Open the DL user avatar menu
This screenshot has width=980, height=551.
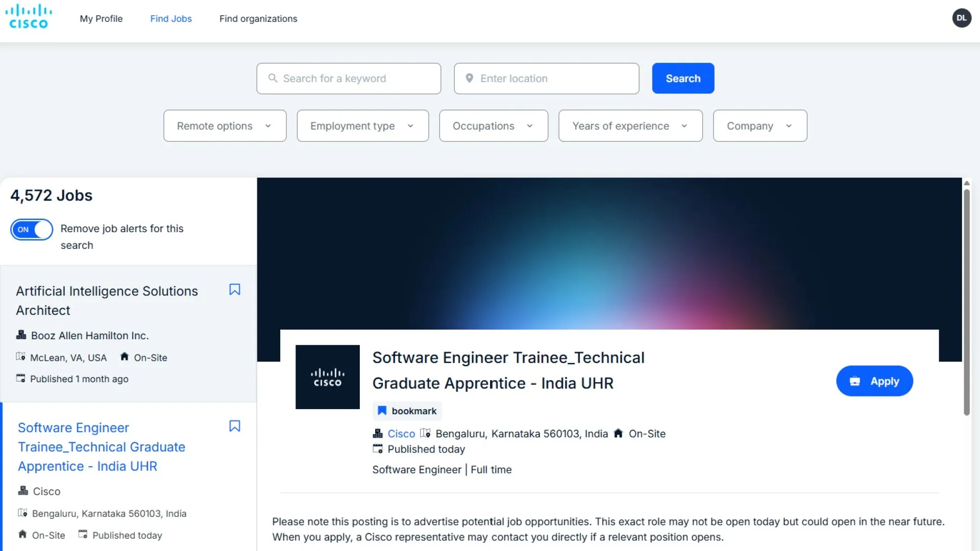click(x=962, y=18)
